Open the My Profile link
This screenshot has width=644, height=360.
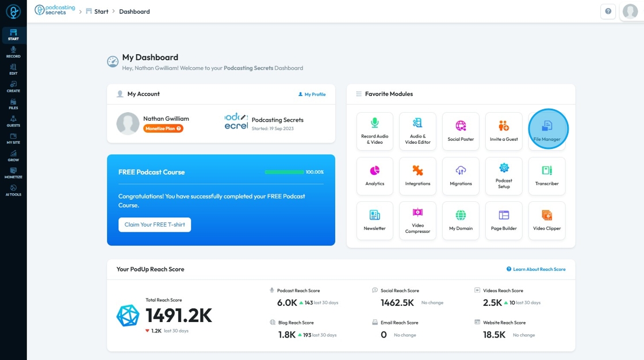pyautogui.click(x=312, y=94)
